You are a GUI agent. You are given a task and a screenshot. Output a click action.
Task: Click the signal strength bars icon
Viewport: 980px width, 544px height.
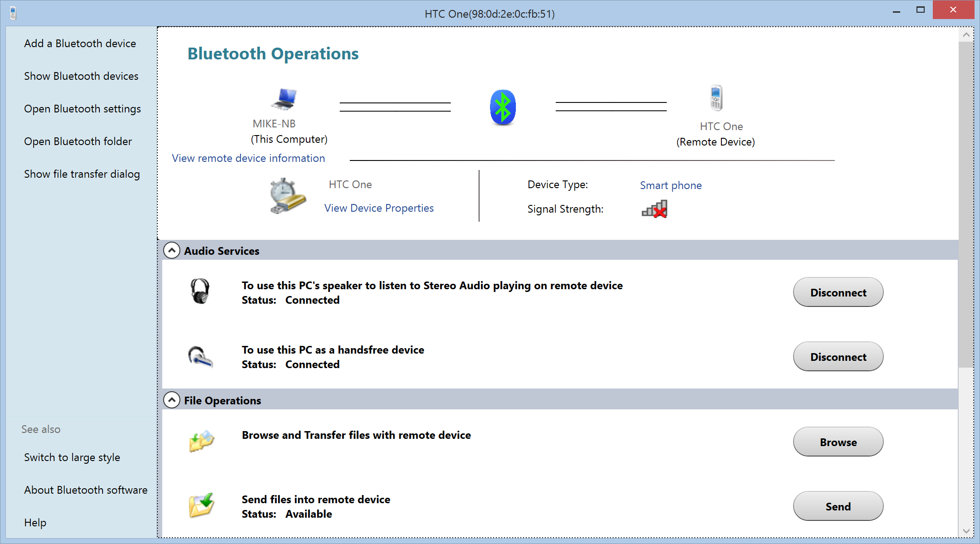[x=654, y=209]
